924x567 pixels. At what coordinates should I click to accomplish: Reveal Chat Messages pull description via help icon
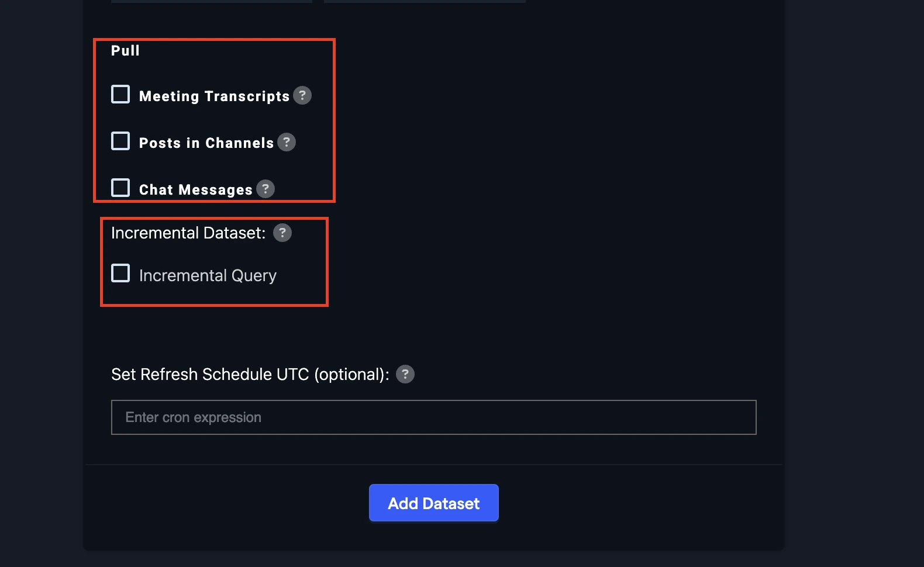(266, 189)
